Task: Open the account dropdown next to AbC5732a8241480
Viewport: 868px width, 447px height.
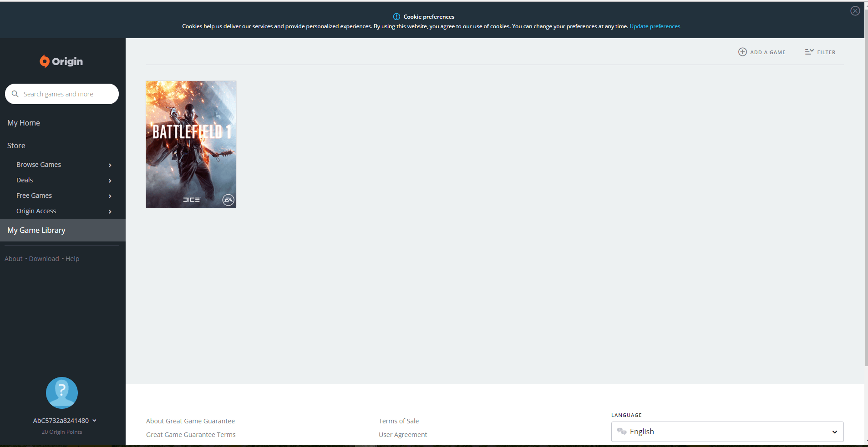Action: pyautogui.click(x=94, y=421)
